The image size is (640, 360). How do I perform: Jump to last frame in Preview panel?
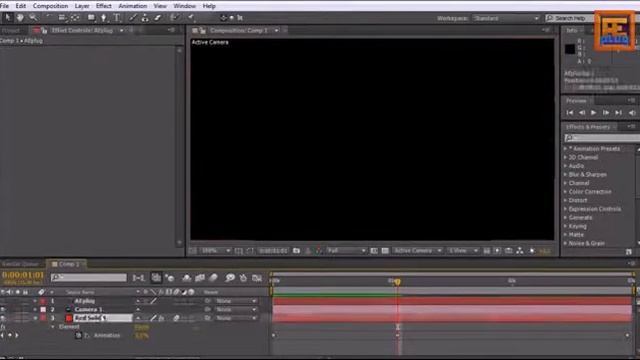coord(619,113)
